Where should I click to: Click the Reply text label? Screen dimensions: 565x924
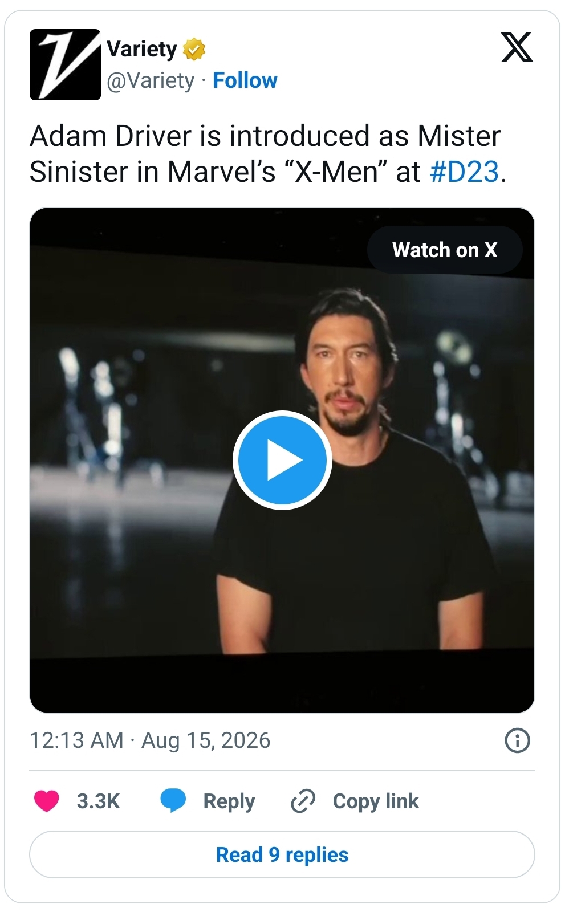[x=229, y=801]
